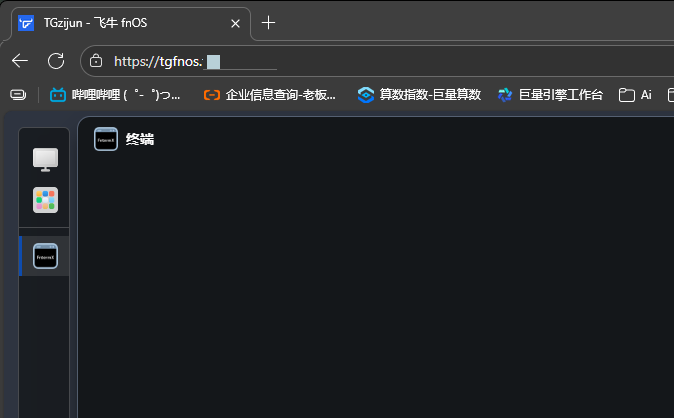This screenshot has height=418, width=674.
Task: Click the icon left of the bookmarks bar
Action: click(18, 95)
